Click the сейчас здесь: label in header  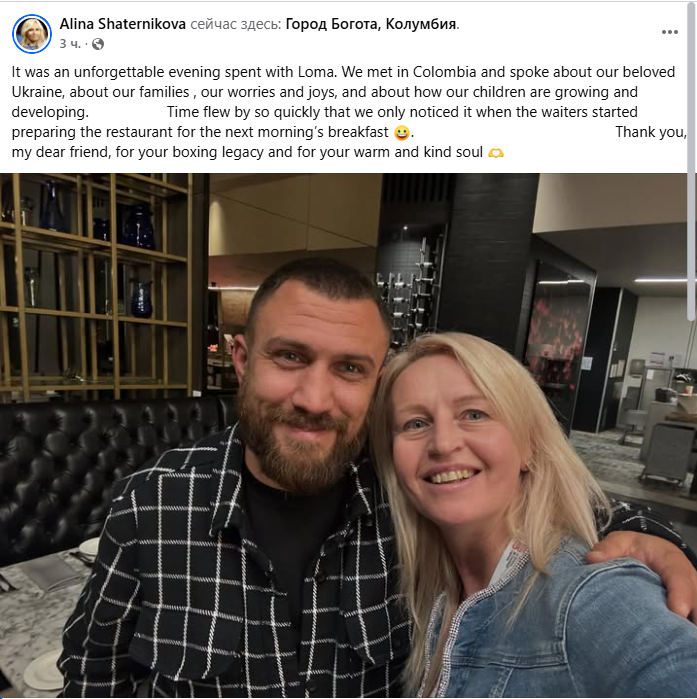(x=236, y=24)
